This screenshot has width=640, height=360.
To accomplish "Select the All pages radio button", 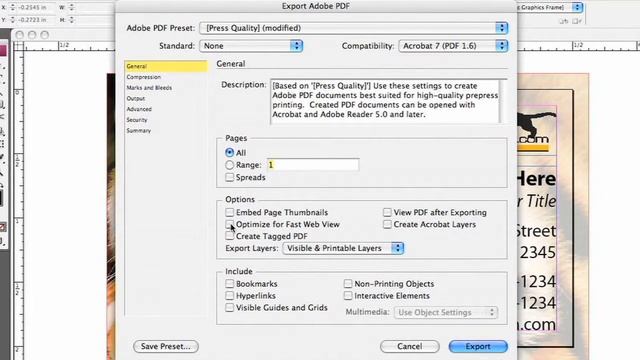I will tap(229, 153).
